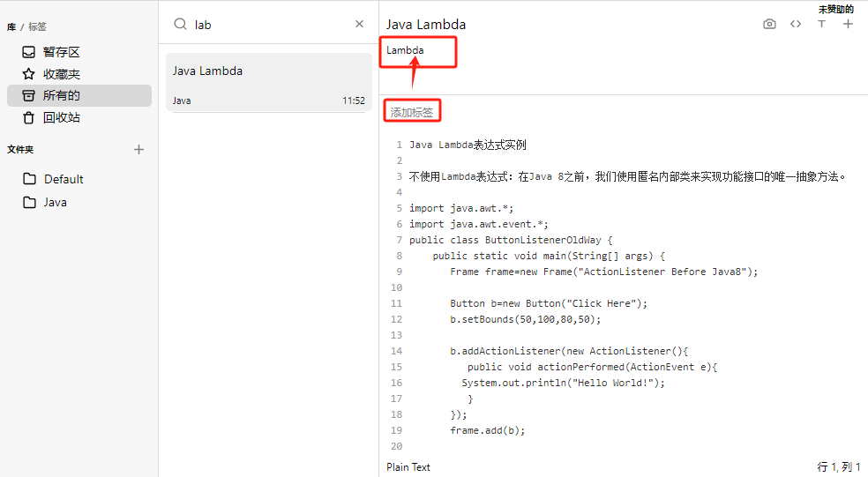Add a new folder with the 文件夹 plus

click(138, 149)
